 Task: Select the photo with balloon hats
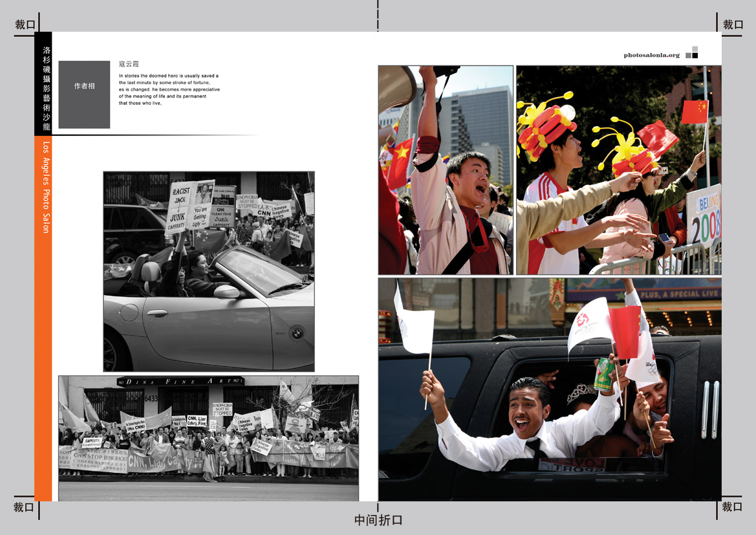pos(618,169)
